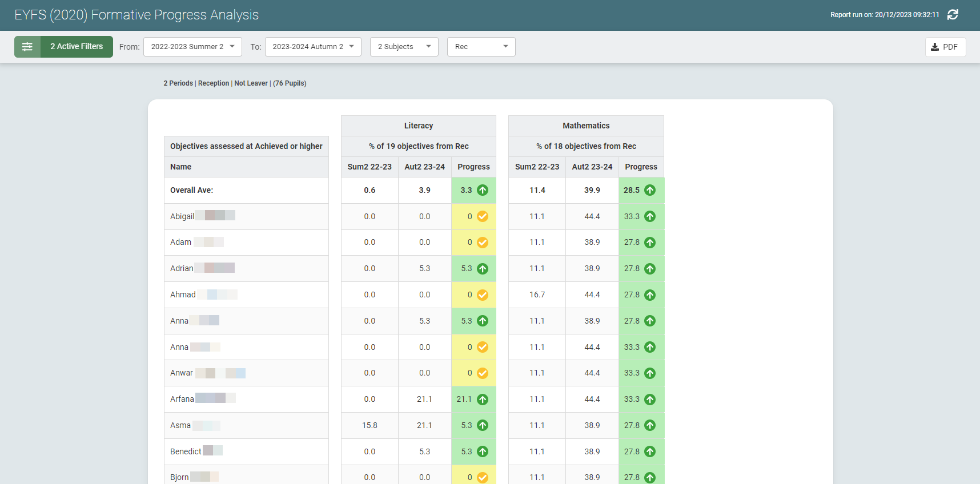Screen dimensions: 980x484
Task: Click green up arrow in Adrian's Literacy progress
Action: 483,269
